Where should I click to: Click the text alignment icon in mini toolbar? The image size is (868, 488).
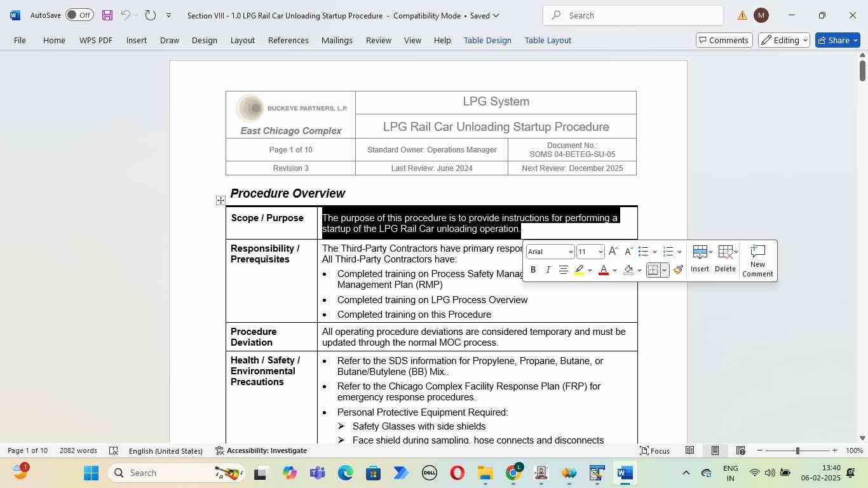(x=564, y=270)
